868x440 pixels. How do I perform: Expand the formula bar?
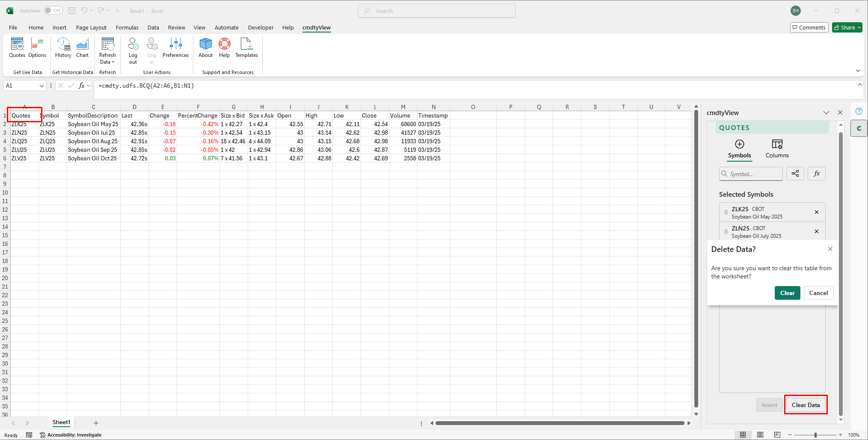click(x=860, y=85)
